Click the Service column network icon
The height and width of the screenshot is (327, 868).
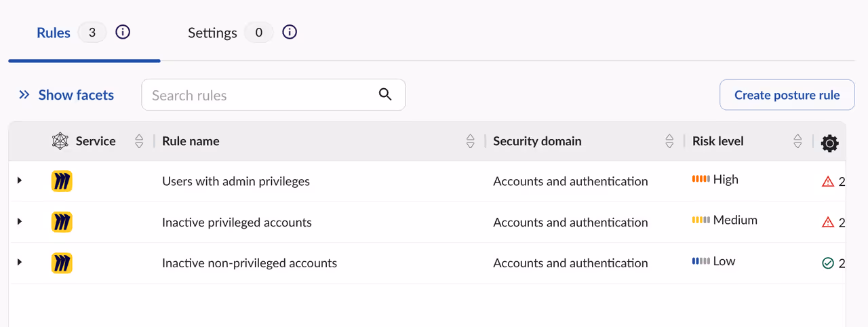(60, 141)
